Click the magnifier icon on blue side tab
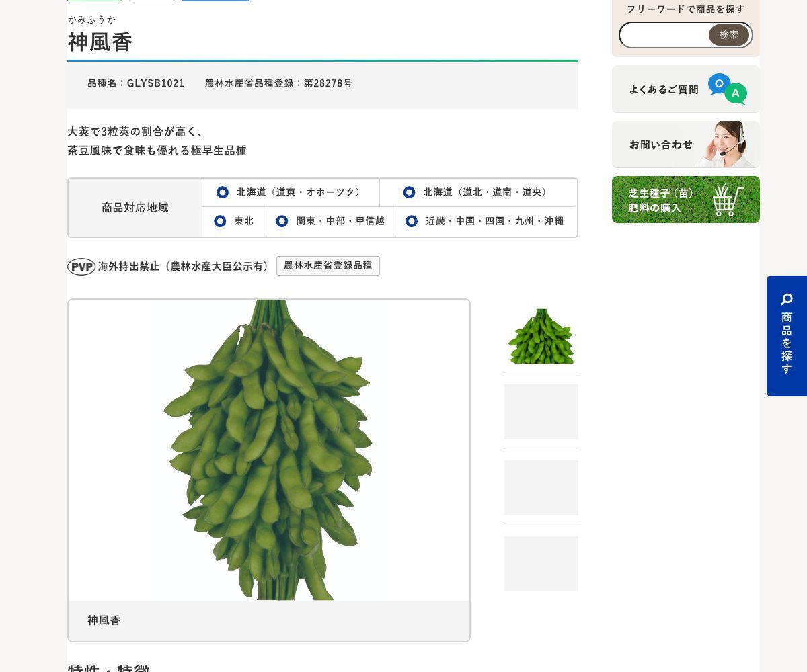Viewport: 807px width, 672px height. [x=787, y=299]
